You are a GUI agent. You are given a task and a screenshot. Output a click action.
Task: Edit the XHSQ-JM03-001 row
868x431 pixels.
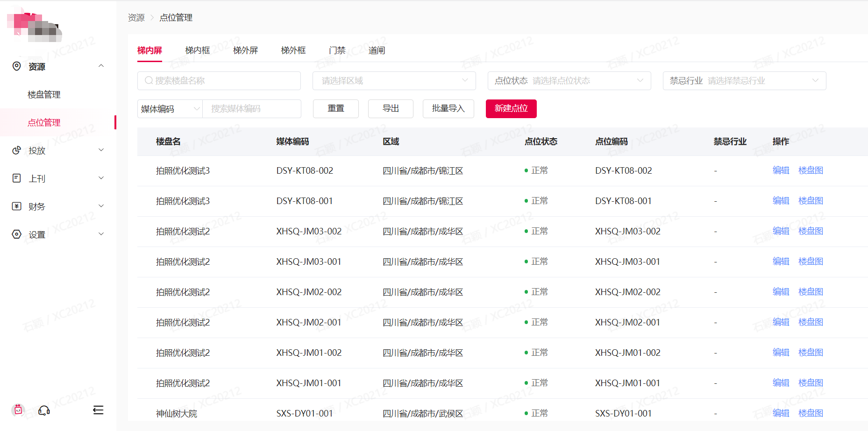[x=781, y=261]
